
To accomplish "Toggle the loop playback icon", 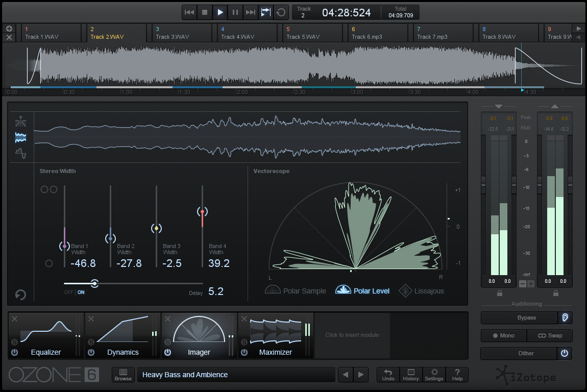I will [280, 12].
